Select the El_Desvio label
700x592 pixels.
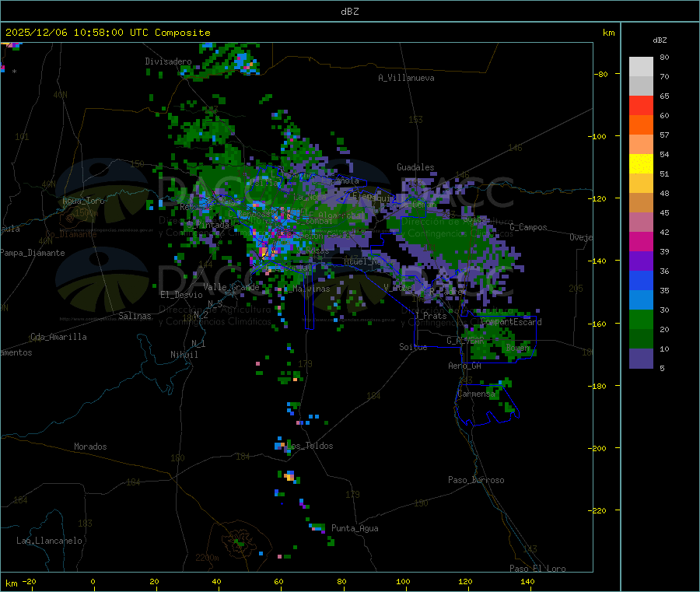pyautogui.click(x=182, y=295)
